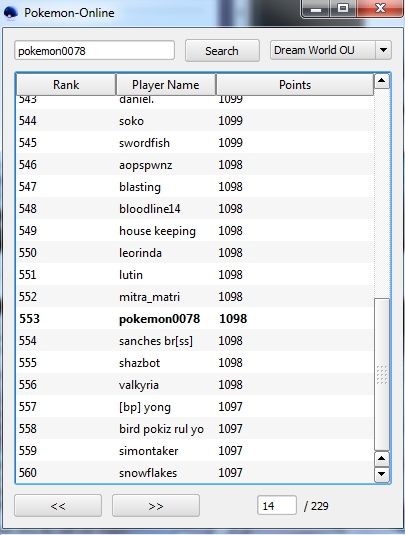Select player lutin row
Image resolution: width=405 pixels, height=535 pixels.
point(195,275)
